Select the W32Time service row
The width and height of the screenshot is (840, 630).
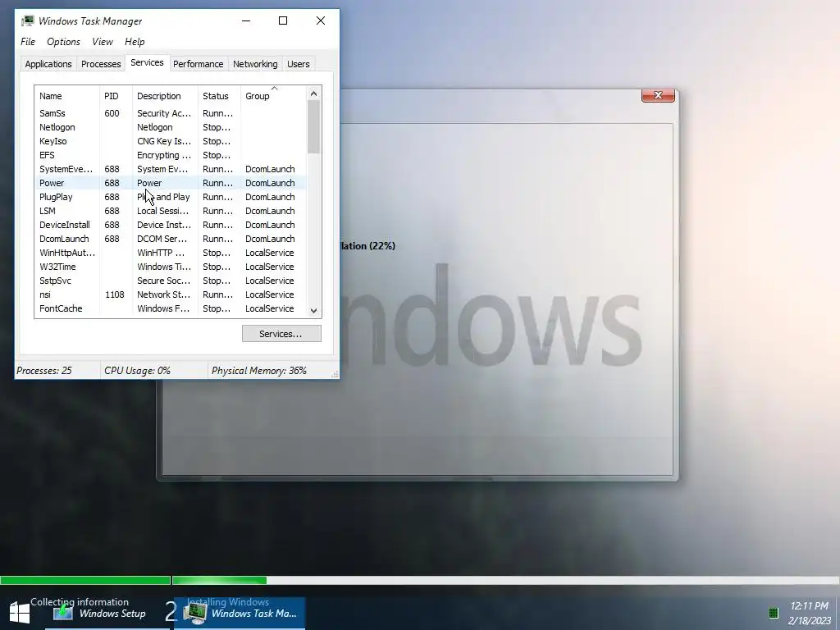(x=171, y=267)
